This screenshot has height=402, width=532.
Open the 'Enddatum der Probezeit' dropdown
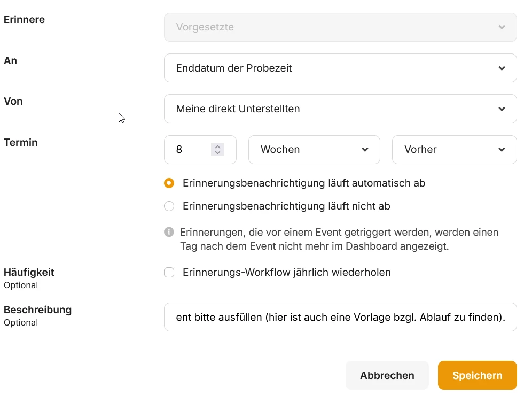click(331, 68)
